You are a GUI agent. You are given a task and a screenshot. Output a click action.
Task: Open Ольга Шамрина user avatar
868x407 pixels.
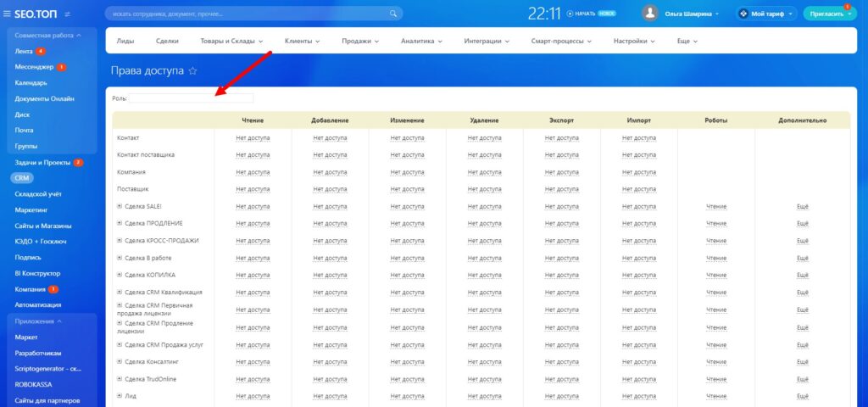[650, 14]
